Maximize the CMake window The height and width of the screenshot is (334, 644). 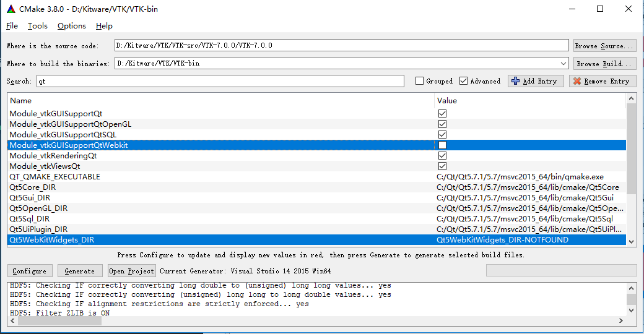tap(600, 9)
